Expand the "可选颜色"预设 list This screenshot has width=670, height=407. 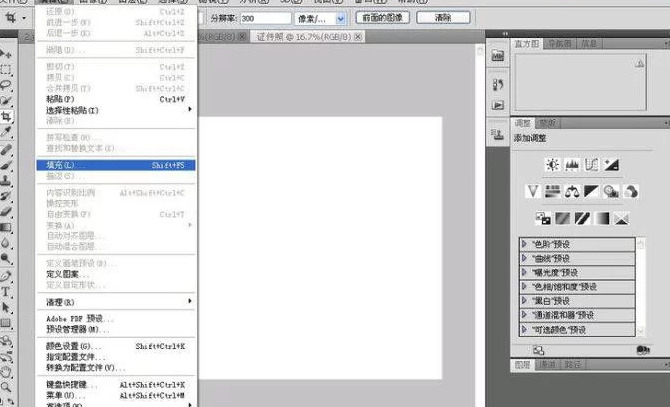[x=524, y=329]
